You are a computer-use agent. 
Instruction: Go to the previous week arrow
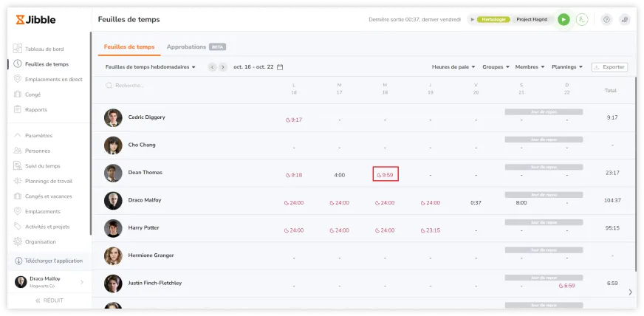[x=213, y=67]
